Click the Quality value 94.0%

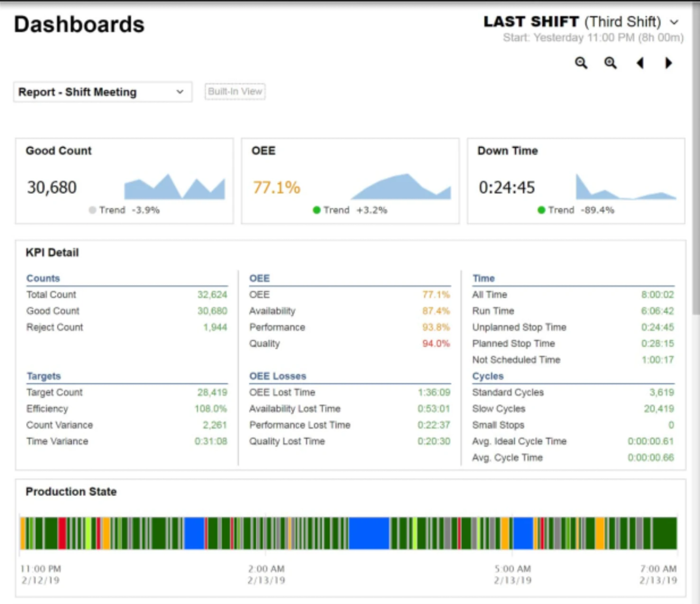point(436,343)
